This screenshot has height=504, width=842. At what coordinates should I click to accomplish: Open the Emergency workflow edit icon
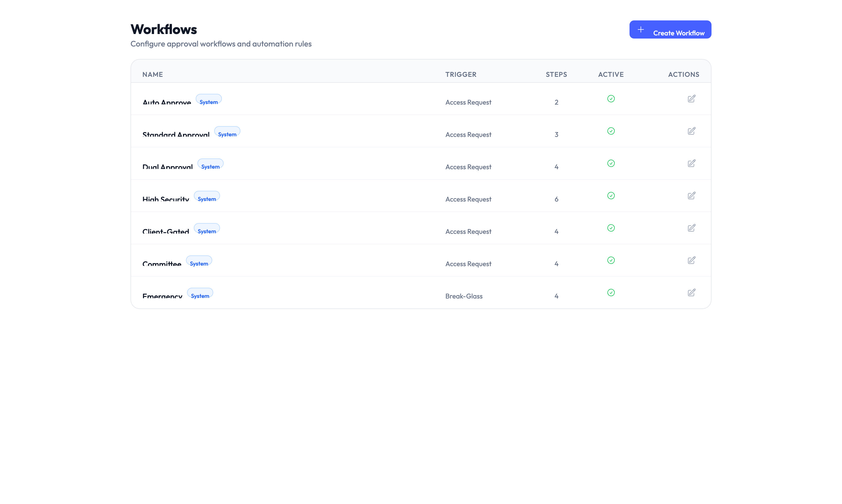(692, 293)
